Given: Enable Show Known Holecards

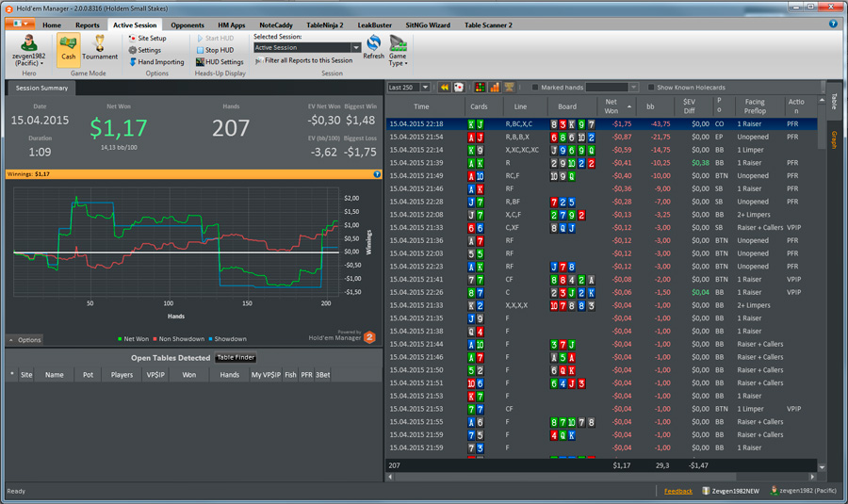Looking at the screenshot, I should tap(651, 87).
